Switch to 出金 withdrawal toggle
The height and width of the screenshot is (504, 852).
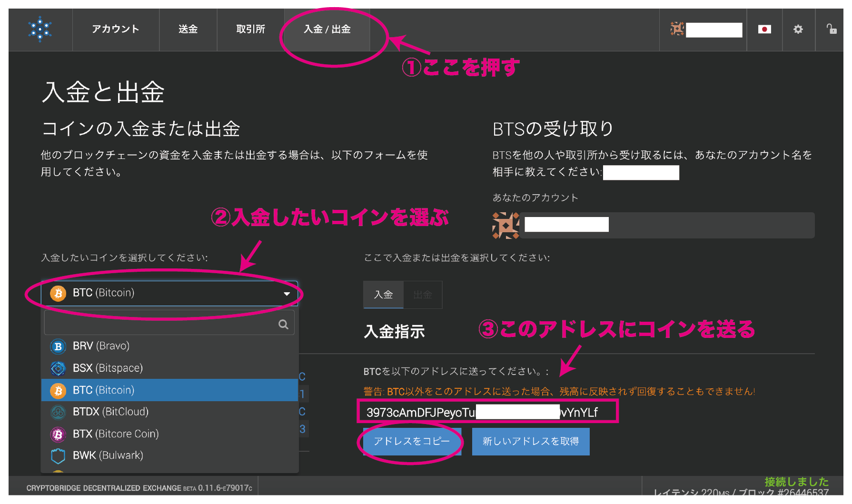[x=423, y=295]
